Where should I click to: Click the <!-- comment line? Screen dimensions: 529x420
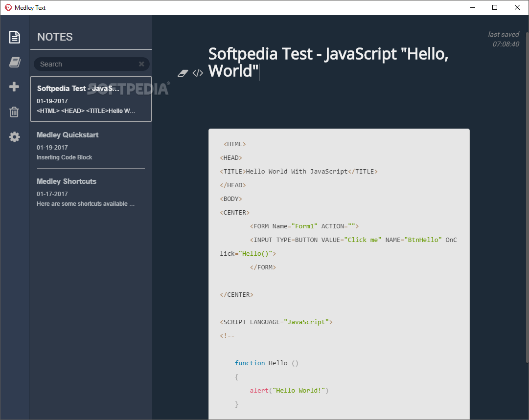tap(227, 336)
